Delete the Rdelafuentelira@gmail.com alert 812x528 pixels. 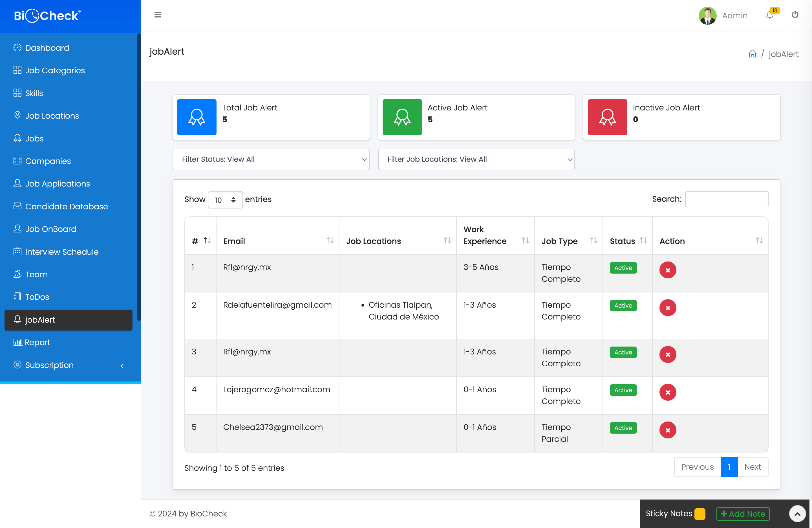(x=668, y=308)
